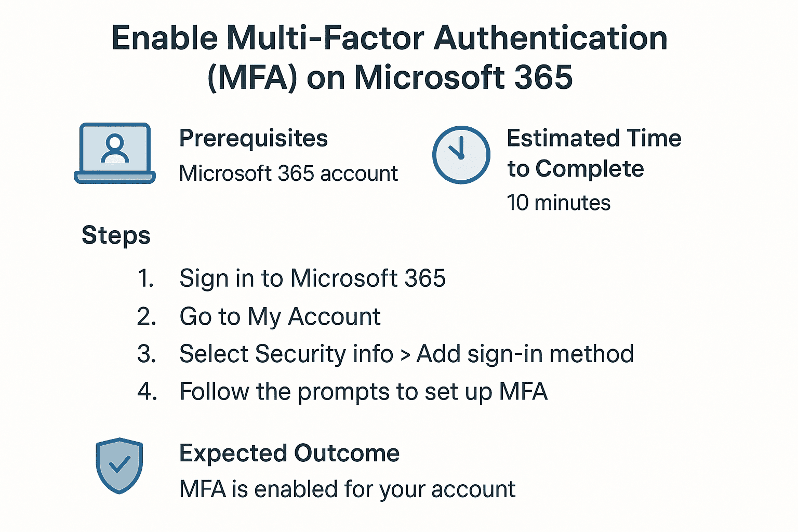Click the clock icon
This screenshot has width=798, height=532.
(461, 154)
